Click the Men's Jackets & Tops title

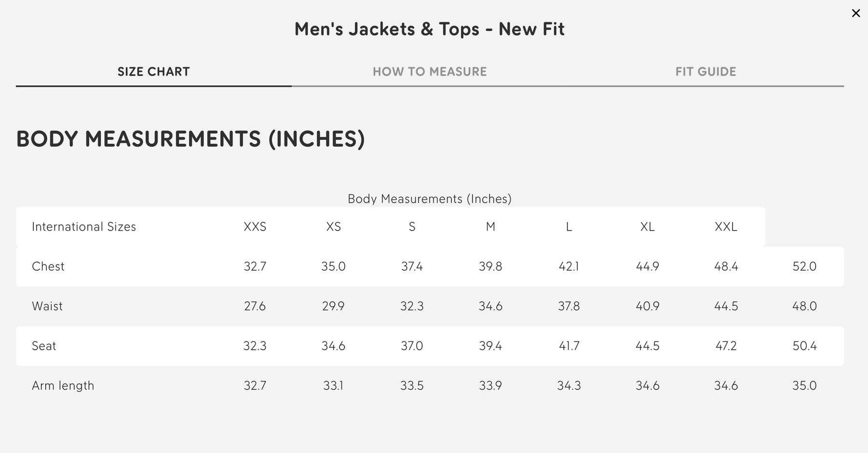[429, 29]
